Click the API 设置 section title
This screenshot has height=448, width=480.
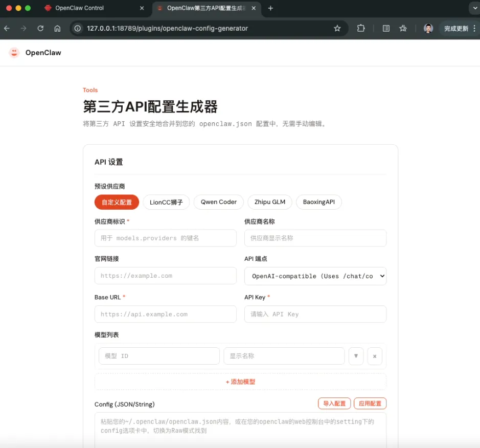[109, 162]
